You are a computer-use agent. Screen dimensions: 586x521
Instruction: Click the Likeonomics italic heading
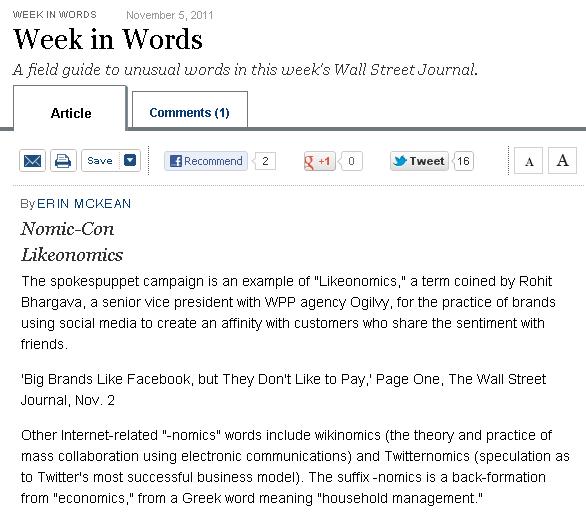coord(72,255)
